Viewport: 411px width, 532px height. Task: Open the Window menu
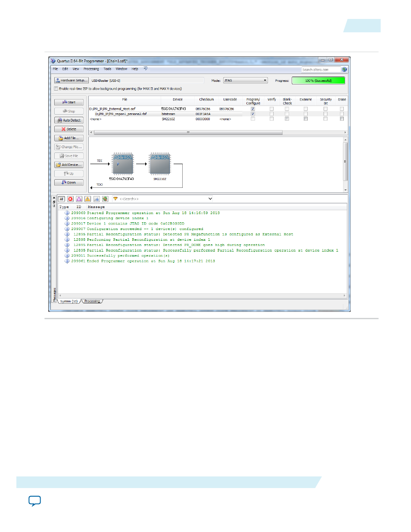pyautogui.click(x=121, y=69)
